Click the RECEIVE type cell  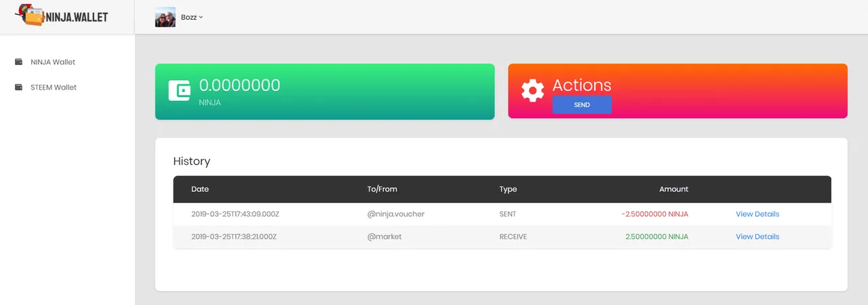click(513, 237)
